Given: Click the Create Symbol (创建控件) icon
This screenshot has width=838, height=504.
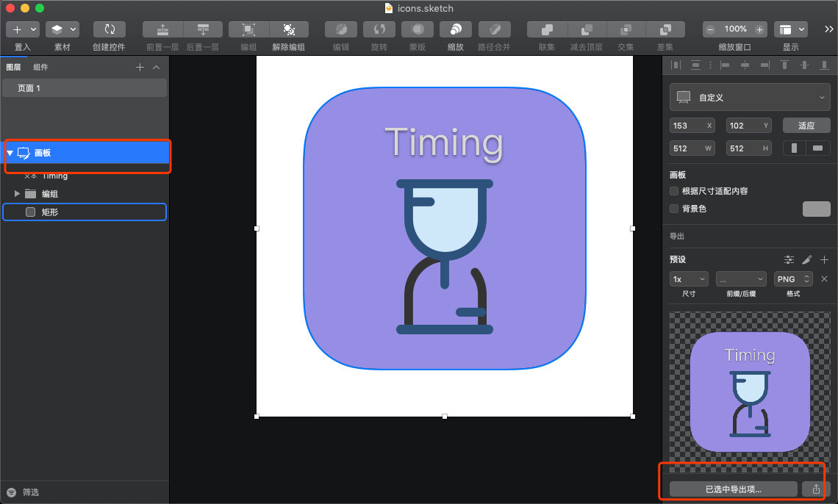Looking at the screenshot, I should coord(109,29).
